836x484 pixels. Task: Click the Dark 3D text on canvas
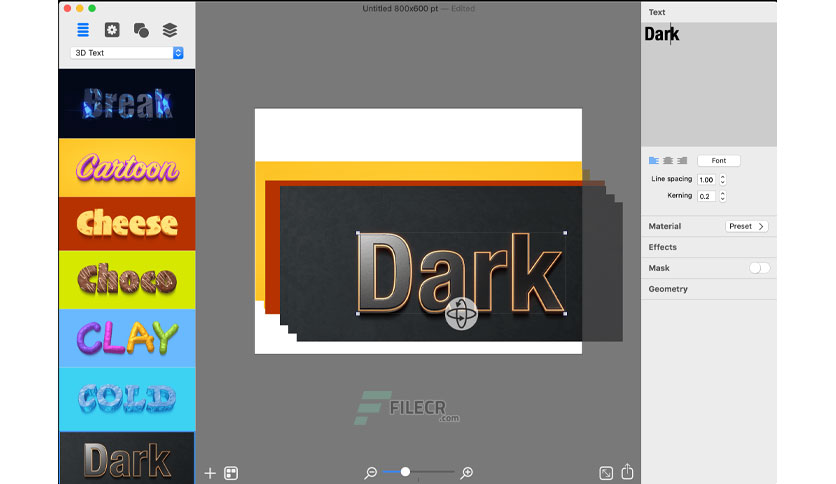click(x=461, y=273)
